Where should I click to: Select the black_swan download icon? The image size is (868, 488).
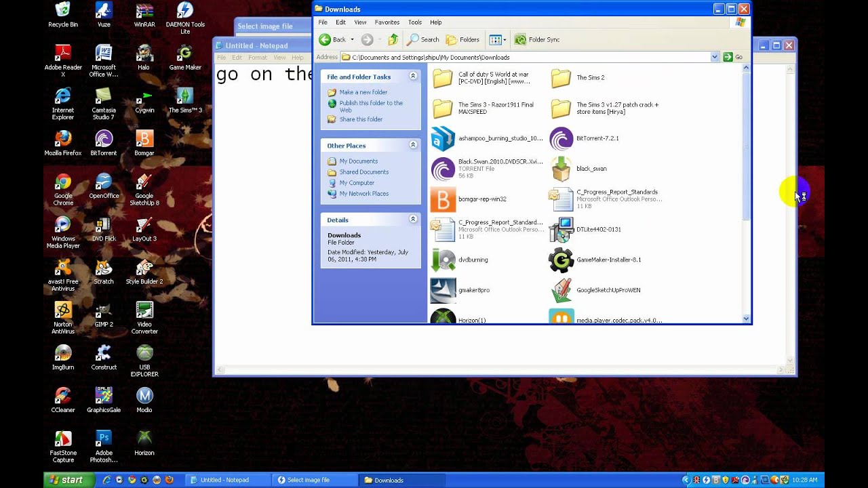561,169
